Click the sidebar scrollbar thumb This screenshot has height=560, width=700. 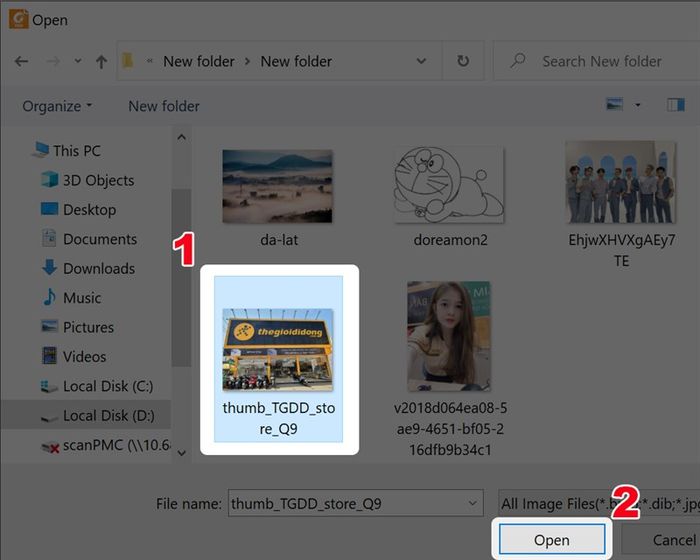[x=181, y=277]
